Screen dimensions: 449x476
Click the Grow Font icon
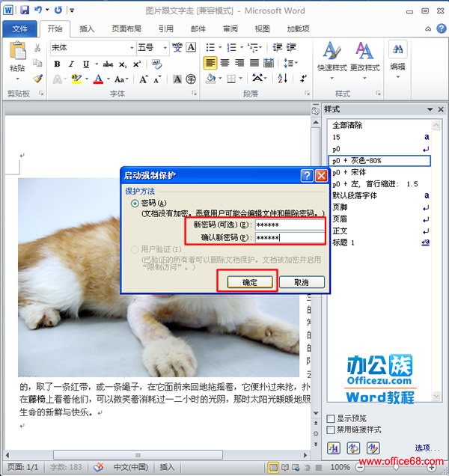(144, 79)
